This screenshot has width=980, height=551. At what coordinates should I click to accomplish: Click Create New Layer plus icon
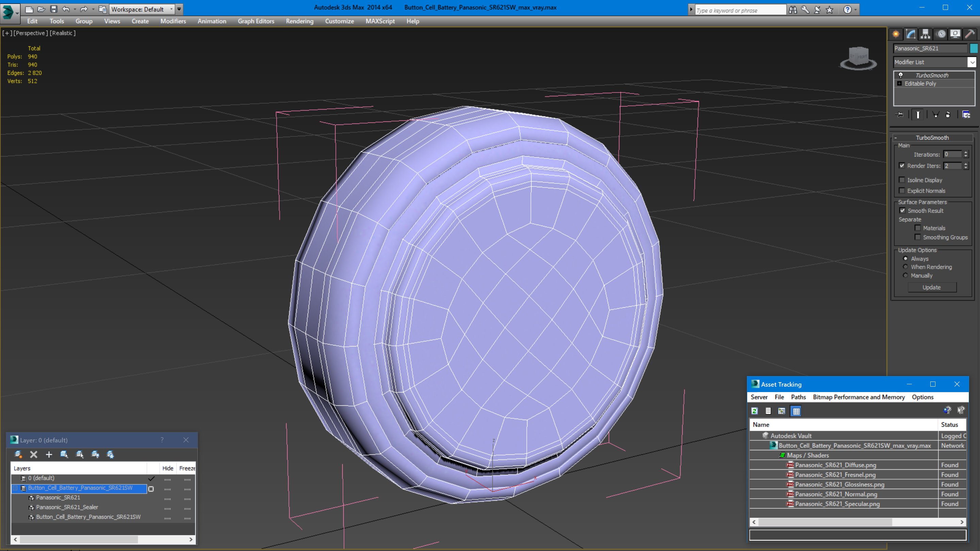pos(49,454)
